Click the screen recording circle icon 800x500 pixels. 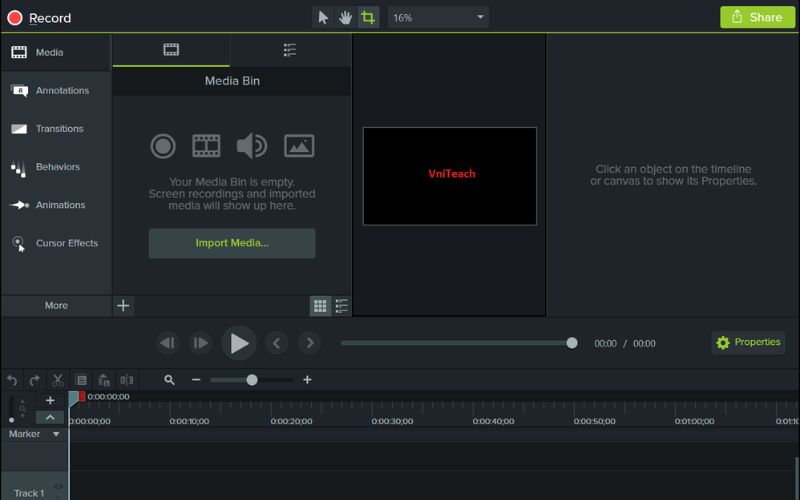(163, 146)
